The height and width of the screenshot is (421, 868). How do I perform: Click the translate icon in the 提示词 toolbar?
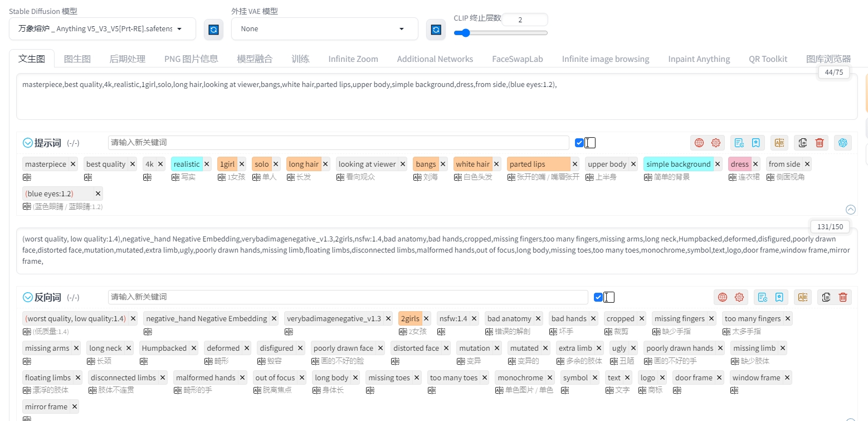click(779, 143)
